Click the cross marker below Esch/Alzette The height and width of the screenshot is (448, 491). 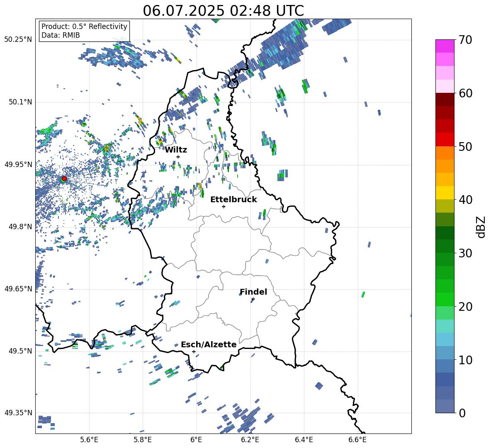tap(194, 351)
